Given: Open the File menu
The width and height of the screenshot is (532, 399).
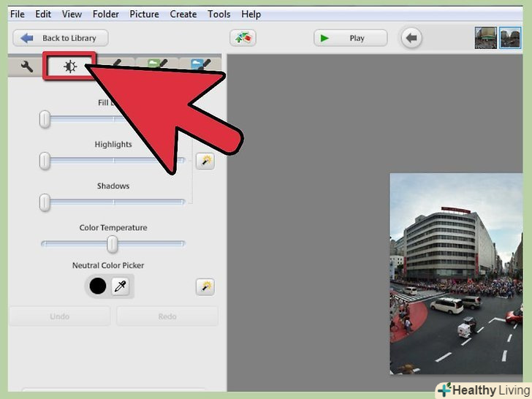Looking at the screenshot, I should tap(17, 14).
